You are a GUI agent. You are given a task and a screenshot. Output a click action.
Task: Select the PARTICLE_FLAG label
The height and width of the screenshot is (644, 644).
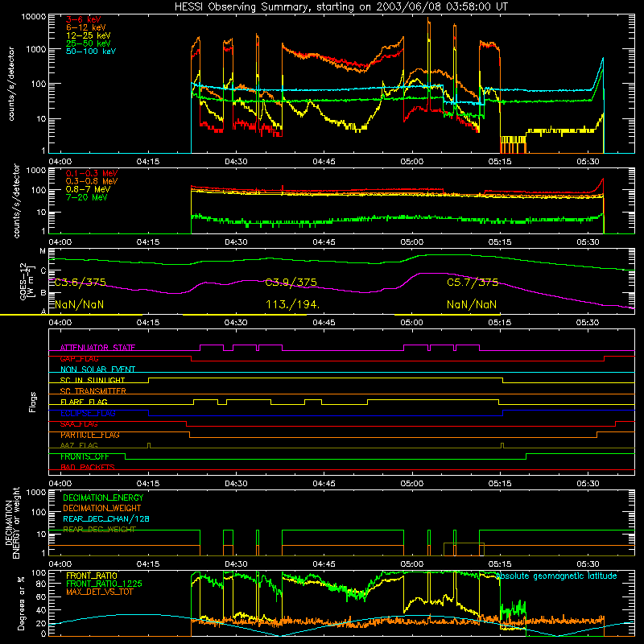(x=90, y=435)
